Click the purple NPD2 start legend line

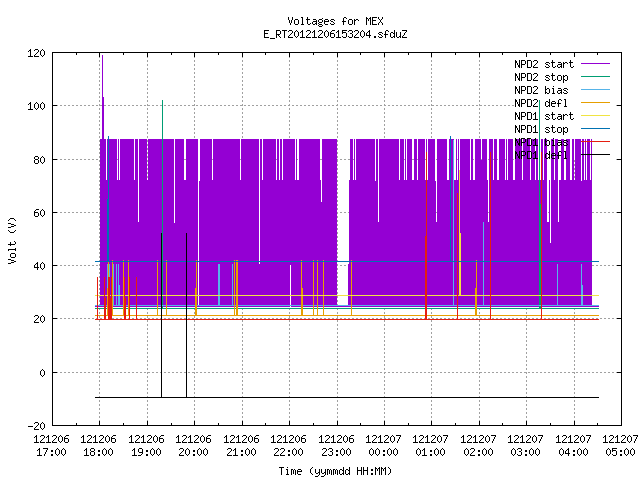click(x=596, y=64)
